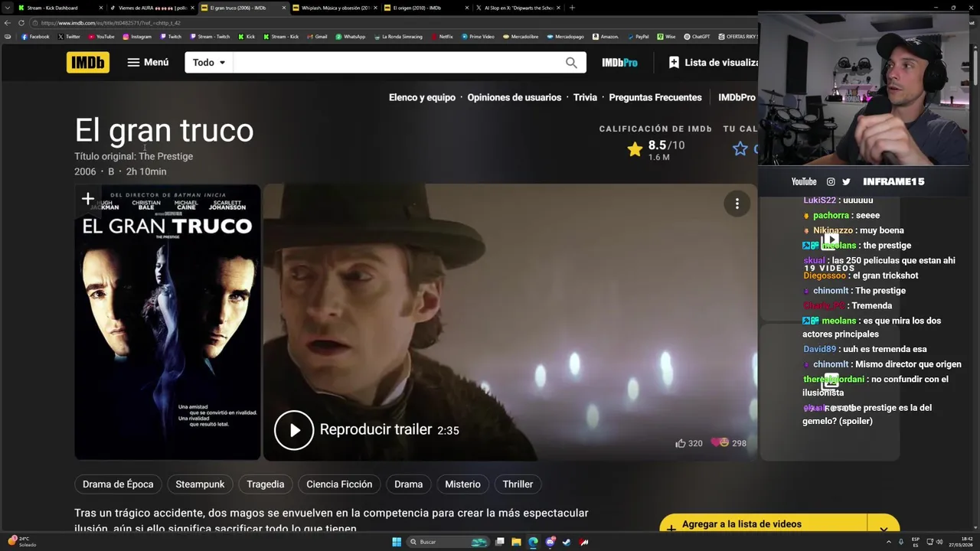
Task: Switch to Viernes de AURA tab
Action: click(x=151, y=8)
